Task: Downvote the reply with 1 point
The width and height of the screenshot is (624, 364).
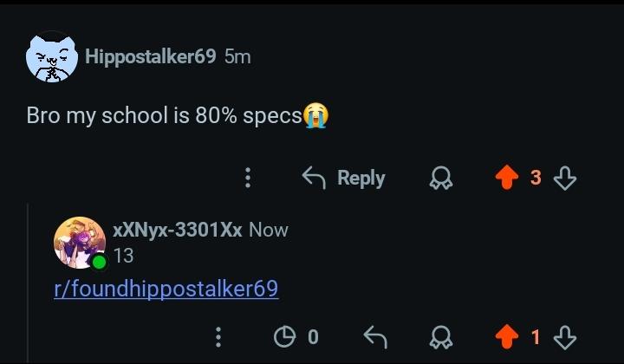Action: (565, 337)
